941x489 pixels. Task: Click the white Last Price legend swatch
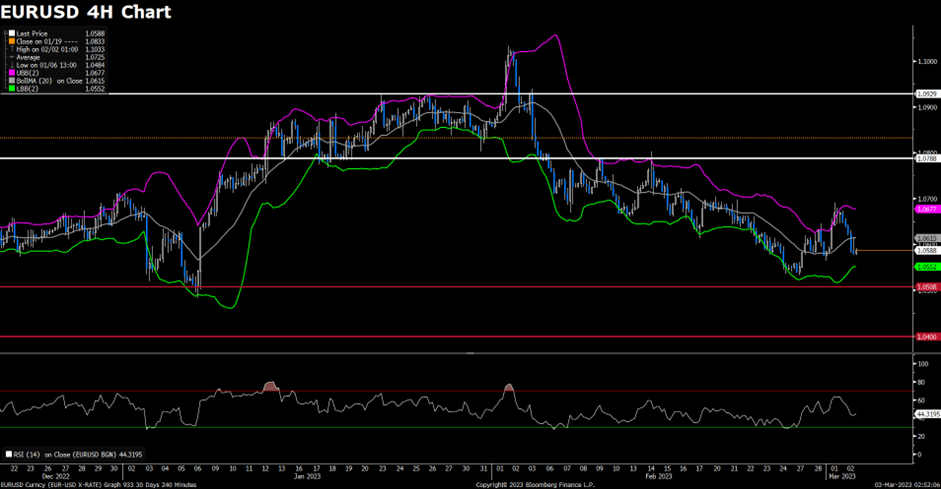(10, 33)
